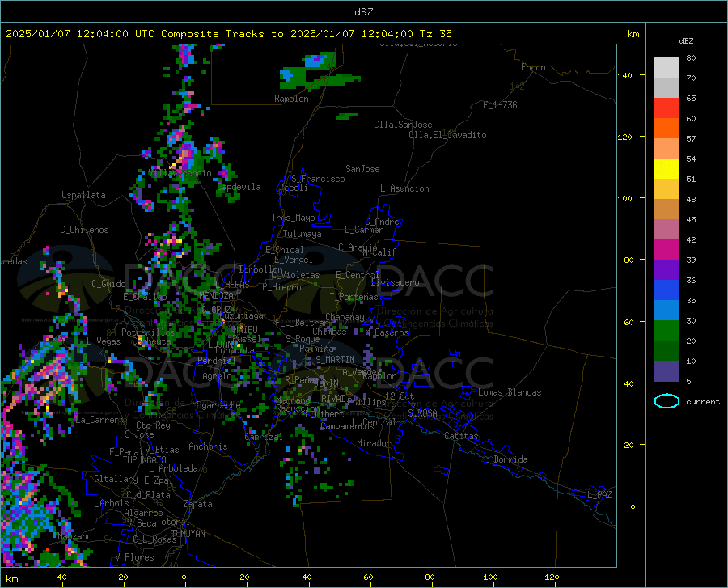Click the TUNUYAN label on map
This screenshot has height=588, width=728.
coord(188,533)
